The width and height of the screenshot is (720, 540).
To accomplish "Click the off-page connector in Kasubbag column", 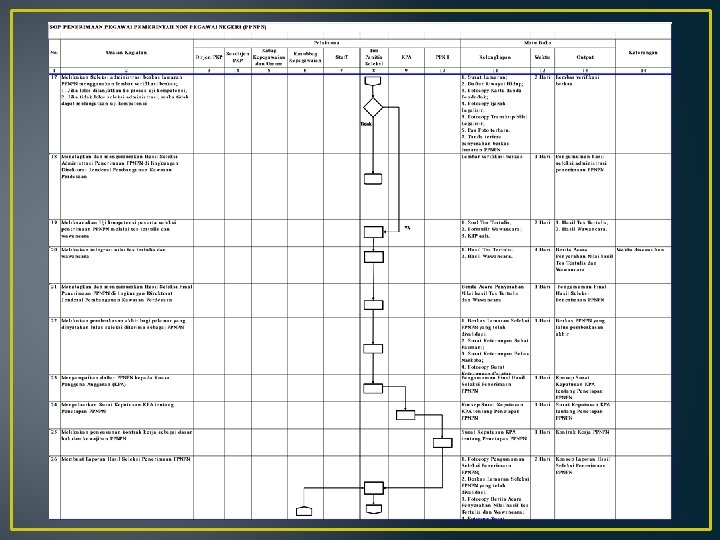I will (x=304, y=511).
